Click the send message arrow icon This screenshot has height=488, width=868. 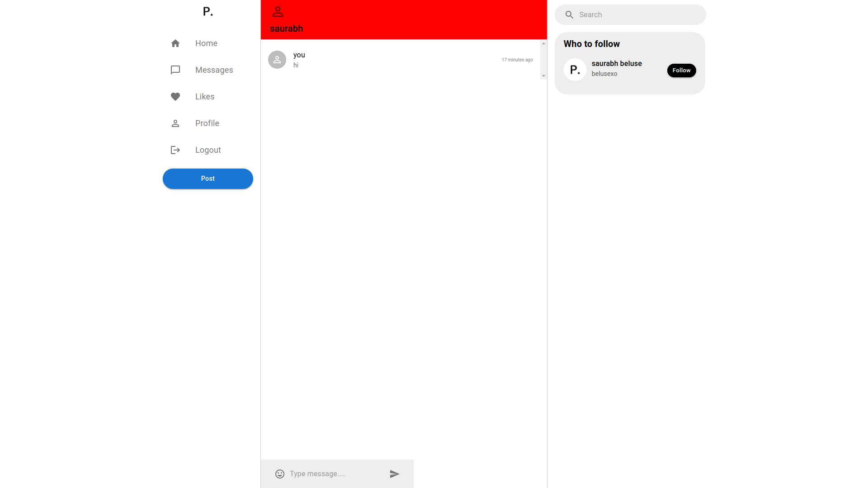tap(395, 474)
